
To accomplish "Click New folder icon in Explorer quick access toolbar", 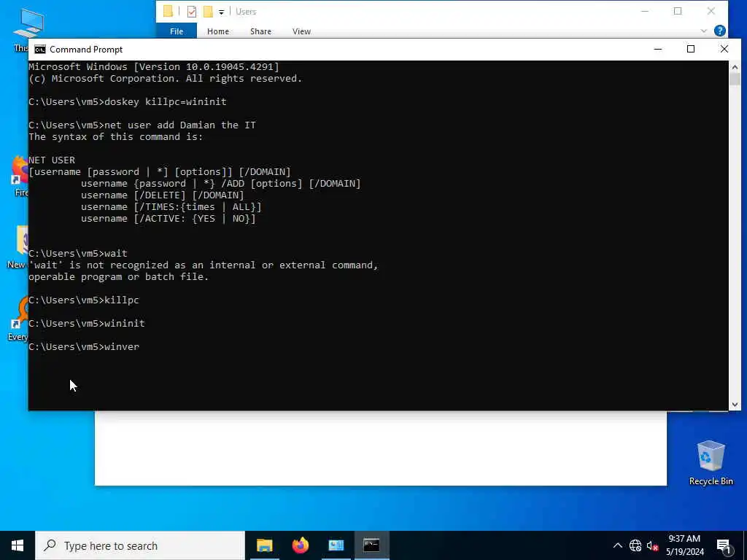I will pos(208,11).
